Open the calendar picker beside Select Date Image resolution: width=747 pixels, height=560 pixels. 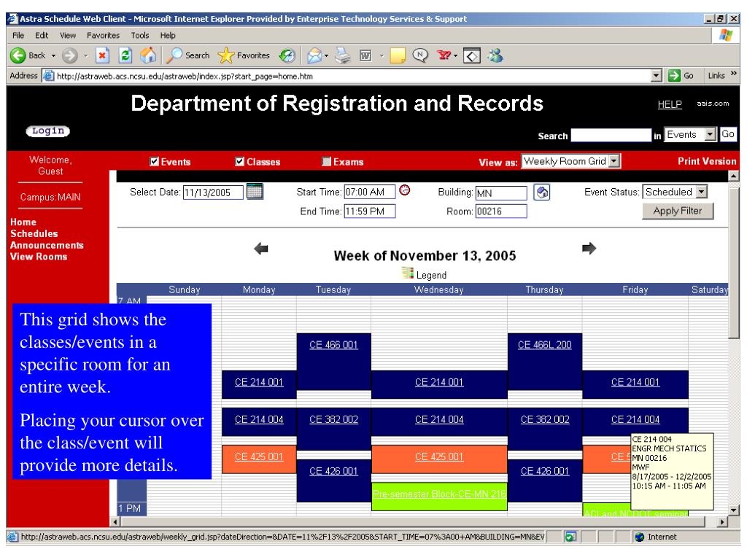[x=255, y=192]
